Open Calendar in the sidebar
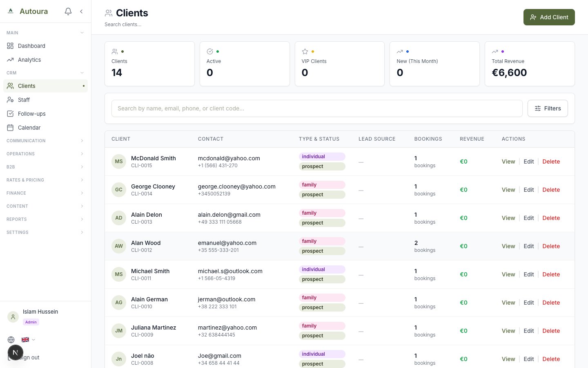Viewport: 588px width, 368px height. pos(45,128)
